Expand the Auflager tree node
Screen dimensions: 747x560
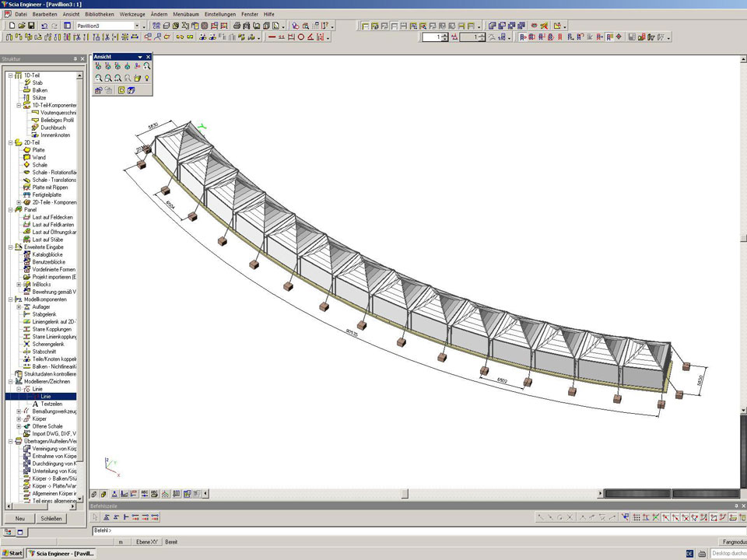click(19, 306)
